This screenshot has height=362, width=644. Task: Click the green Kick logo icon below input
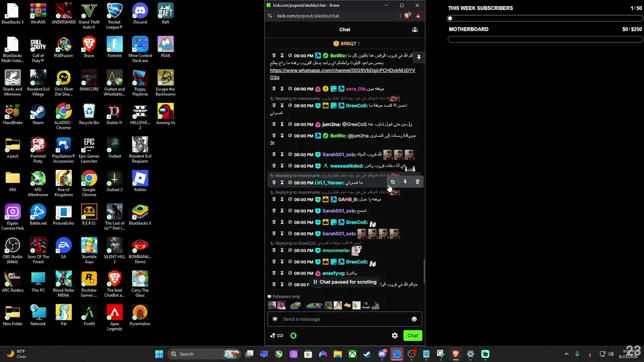pos(293,335)
